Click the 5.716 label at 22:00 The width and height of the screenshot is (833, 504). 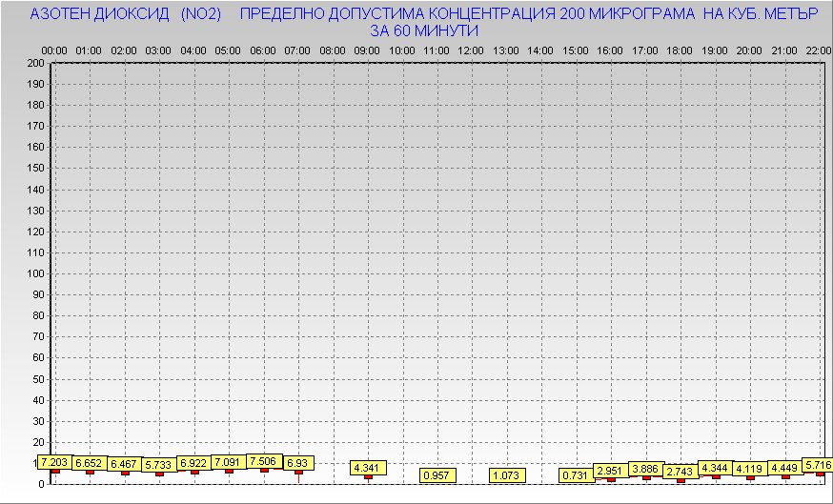click(x=818, y=465)
